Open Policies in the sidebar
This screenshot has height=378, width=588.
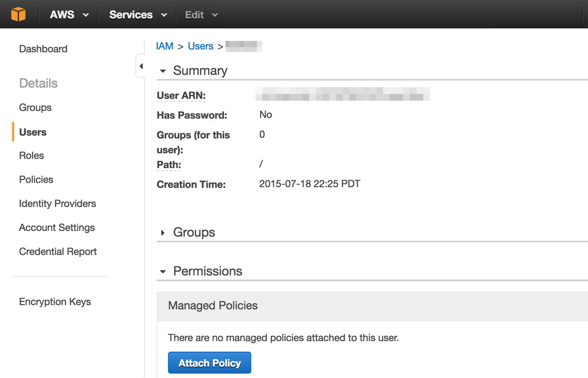coord(36,180)
